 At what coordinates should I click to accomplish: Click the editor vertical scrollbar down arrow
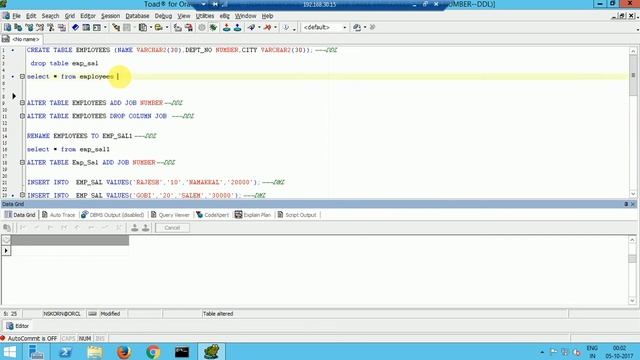pos(633,194)
